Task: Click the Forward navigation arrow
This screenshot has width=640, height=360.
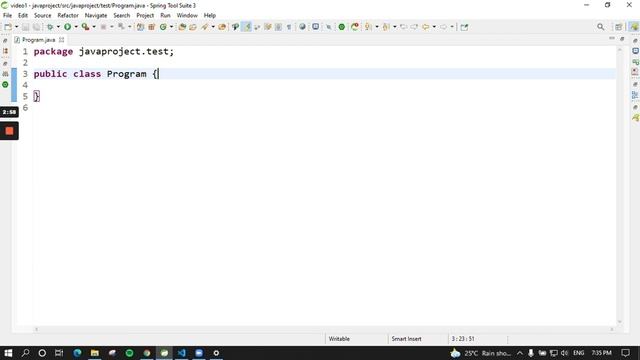Action: pos(443,27)
